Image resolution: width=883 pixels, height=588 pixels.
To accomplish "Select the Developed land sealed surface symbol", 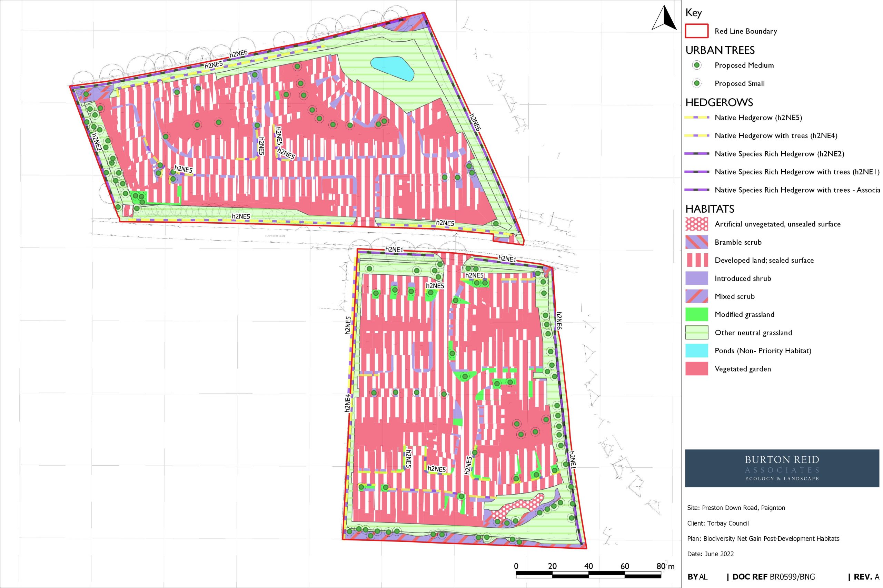I will pyautogui.click(x=696, y=260).
